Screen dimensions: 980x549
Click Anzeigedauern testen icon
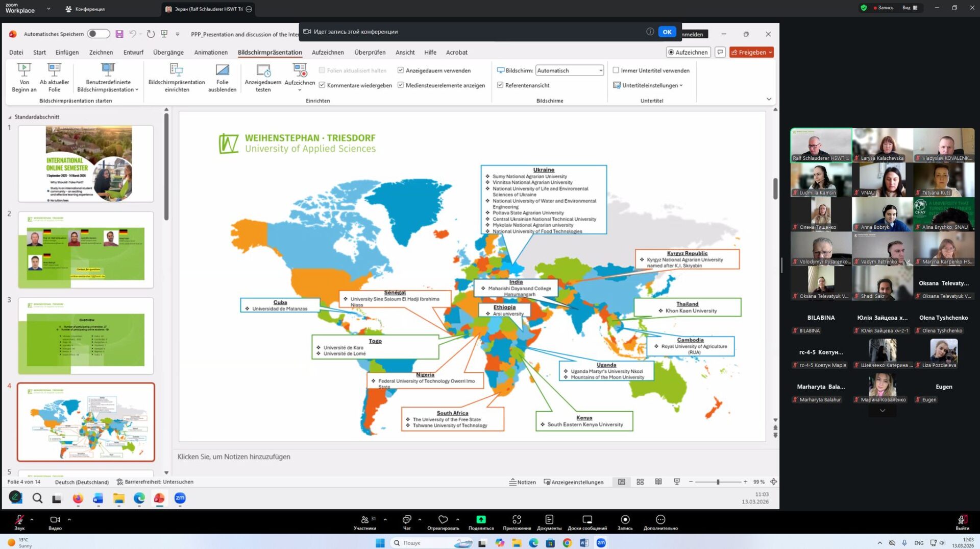point(263,70)
